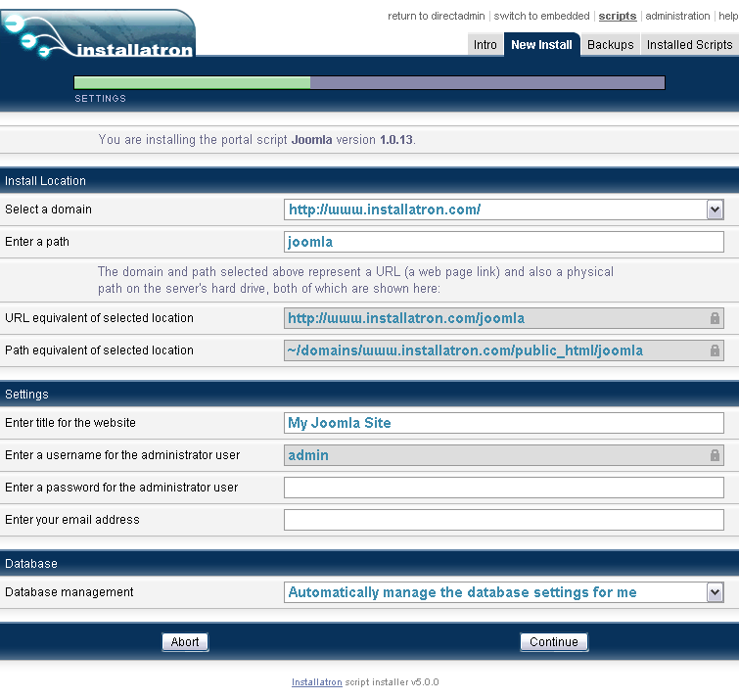The height and width of the screenshot is (700, 739).
Task: Click lock icon in URL equivalent field
Action: click(715, 318)
